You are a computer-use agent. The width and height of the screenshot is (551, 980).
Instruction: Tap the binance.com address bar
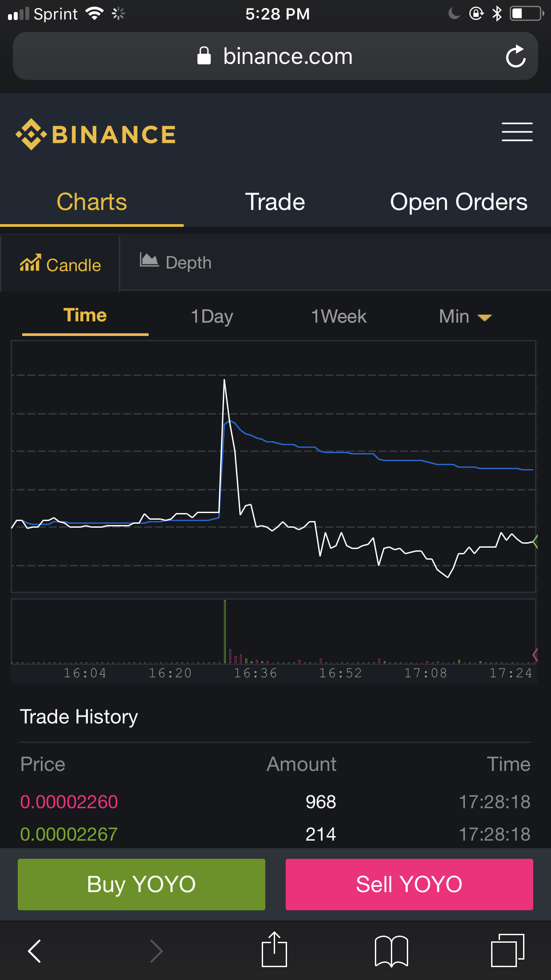click(275, 56)
